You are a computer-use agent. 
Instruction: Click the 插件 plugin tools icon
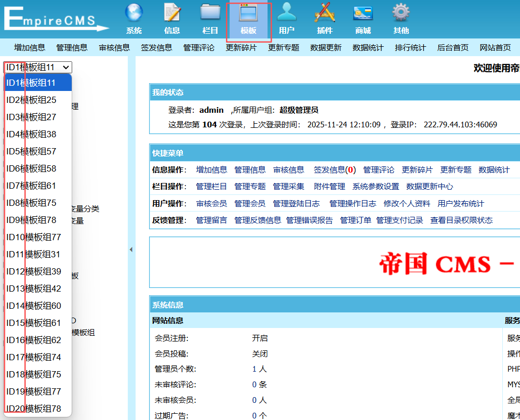[325, 13]
